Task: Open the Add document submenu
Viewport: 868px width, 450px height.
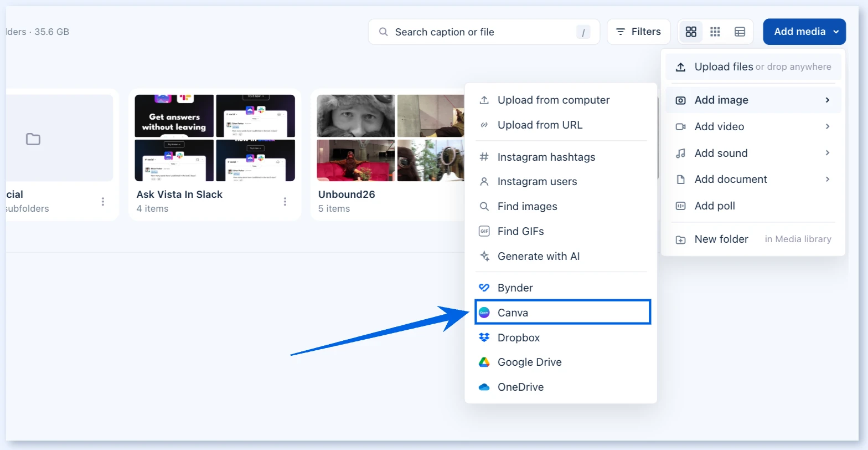Action: click(x=753, y=180)
